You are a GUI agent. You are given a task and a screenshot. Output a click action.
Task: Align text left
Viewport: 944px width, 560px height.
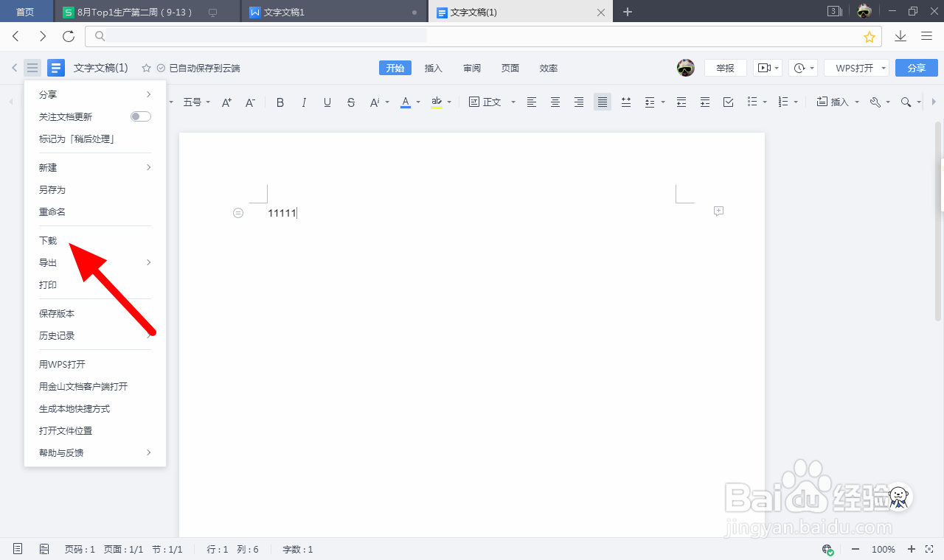click(532, 102)
